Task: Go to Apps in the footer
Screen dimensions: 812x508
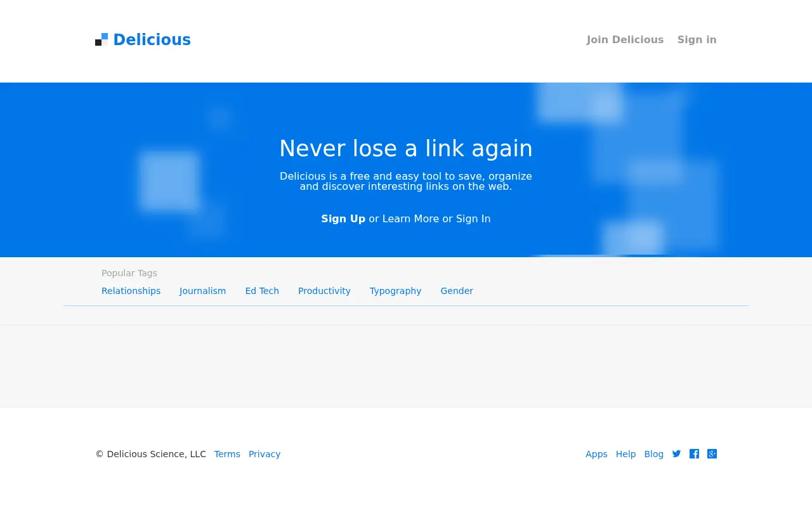Action: 596,454
